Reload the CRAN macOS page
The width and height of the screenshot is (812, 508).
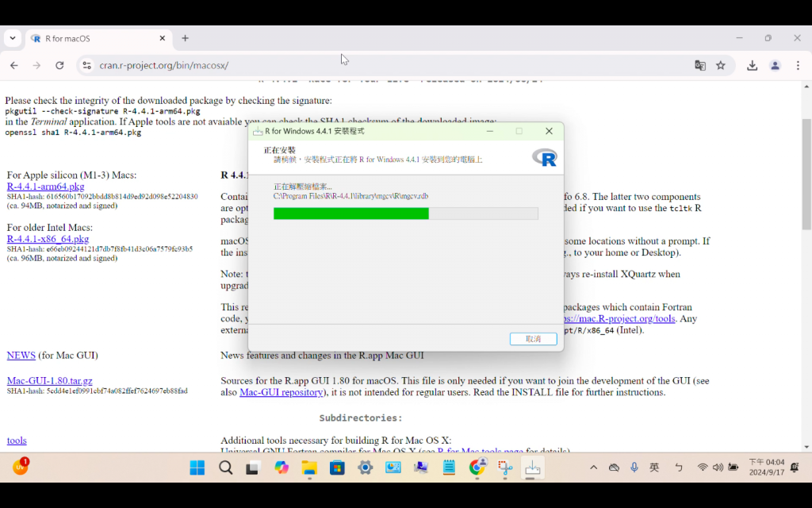[x=59, y=65]
